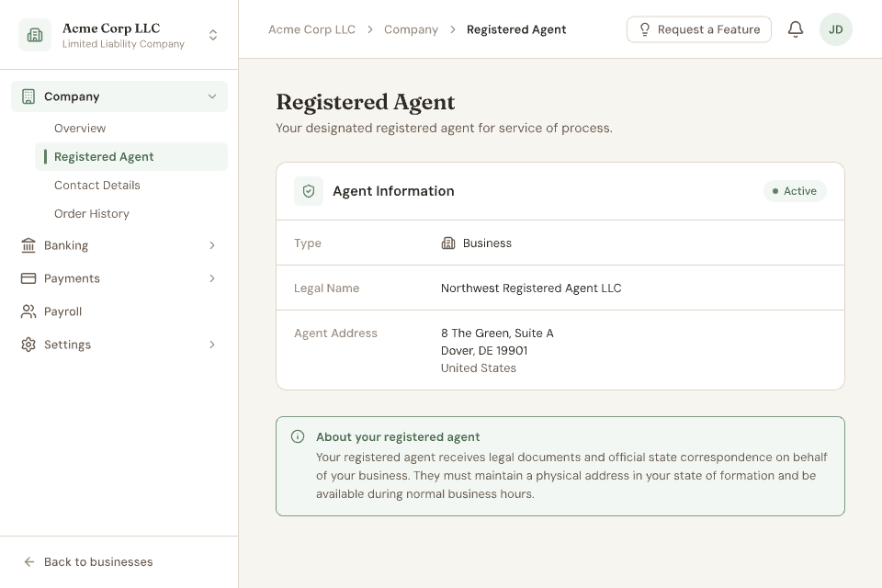
Task: Click the Acme Corp building logo icon
Action: (x=35, y=36)
